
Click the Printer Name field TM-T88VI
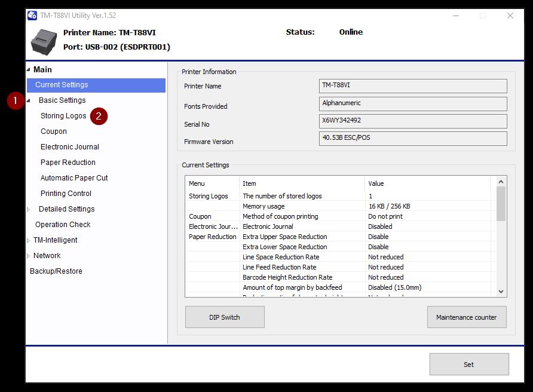[x=413, y=86]
